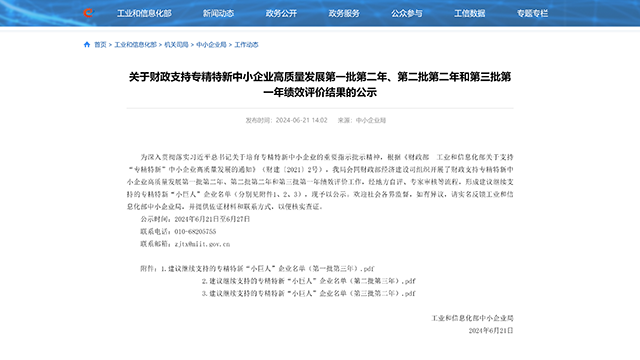
Task: Go to 工业和信息化部 breadcrumb link
Action: [136, 45]
